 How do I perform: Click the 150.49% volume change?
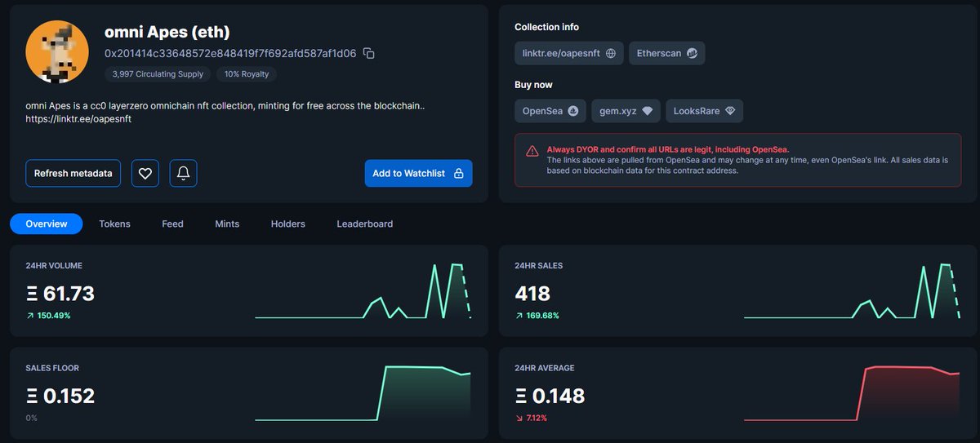pos(48,315)
